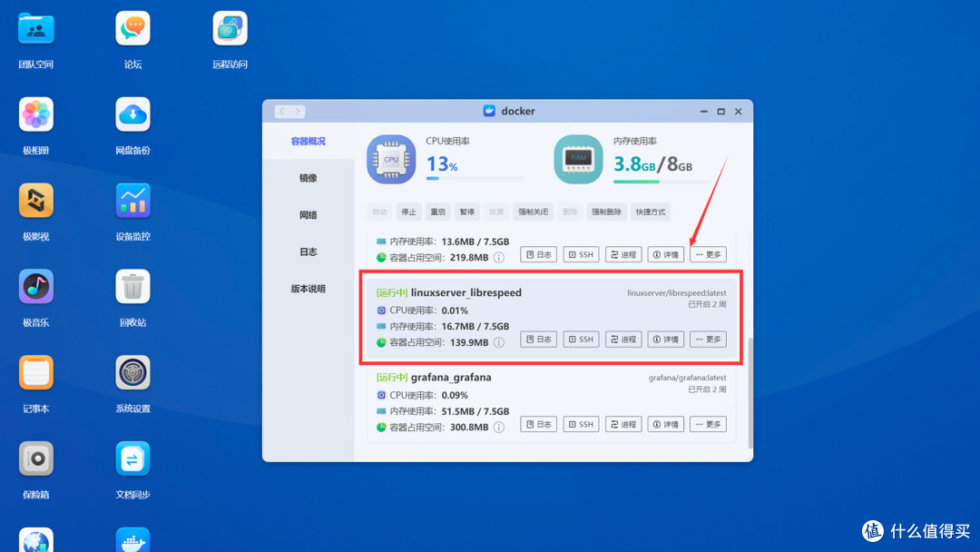View 进程 of grafana_grafana container
Viewport: 980px width, 552px height.
tap(623, 425)
